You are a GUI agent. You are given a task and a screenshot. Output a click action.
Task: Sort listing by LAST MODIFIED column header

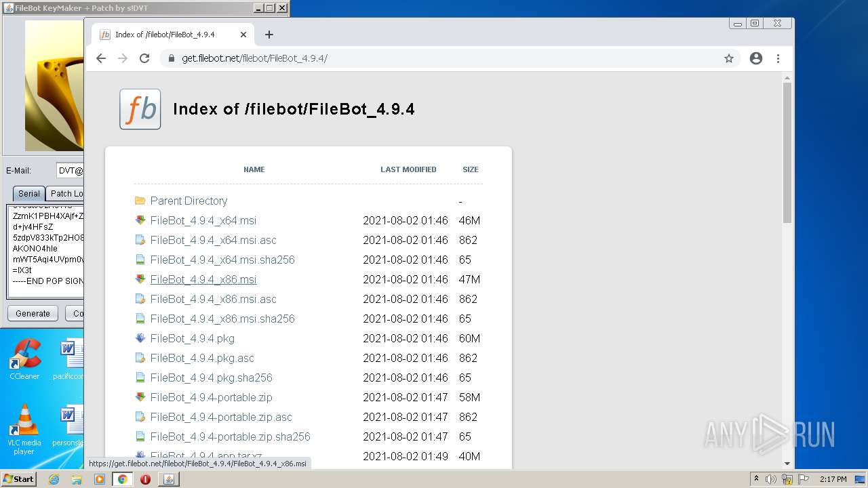pyautogui.click(x=408, y=169)
